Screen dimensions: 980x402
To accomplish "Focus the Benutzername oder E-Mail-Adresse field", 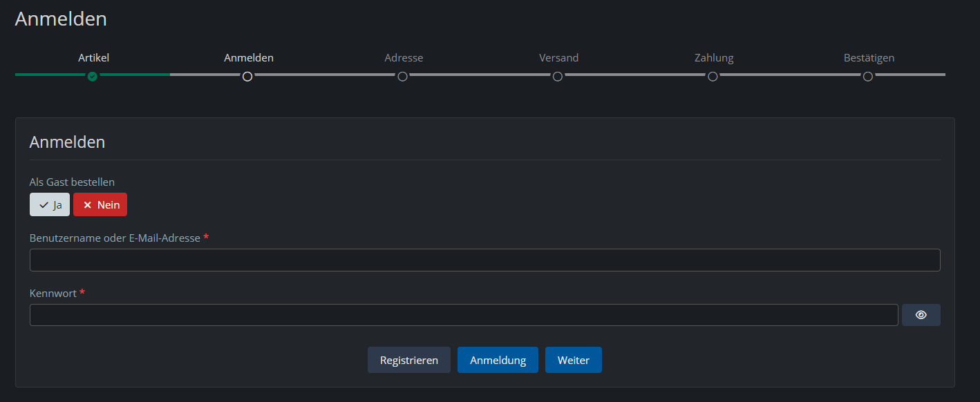I will coord(484,260).
